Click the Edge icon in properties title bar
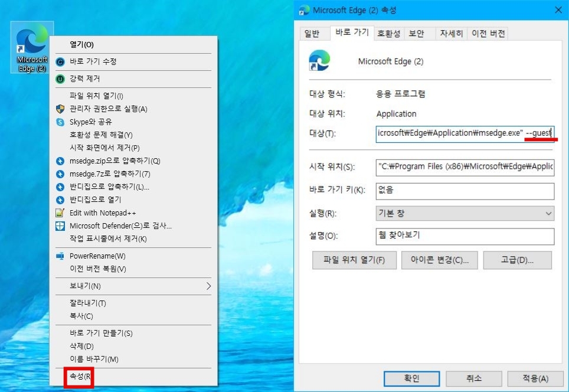Viewport: 569px width, 392px height. point(304,10)
